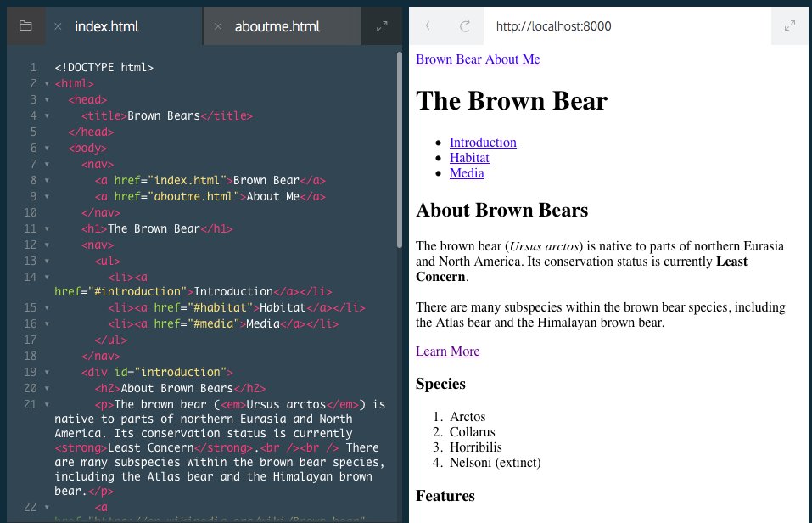
Task: Expand the browser preview to fullscreen
Action: [x=790, y=26]
